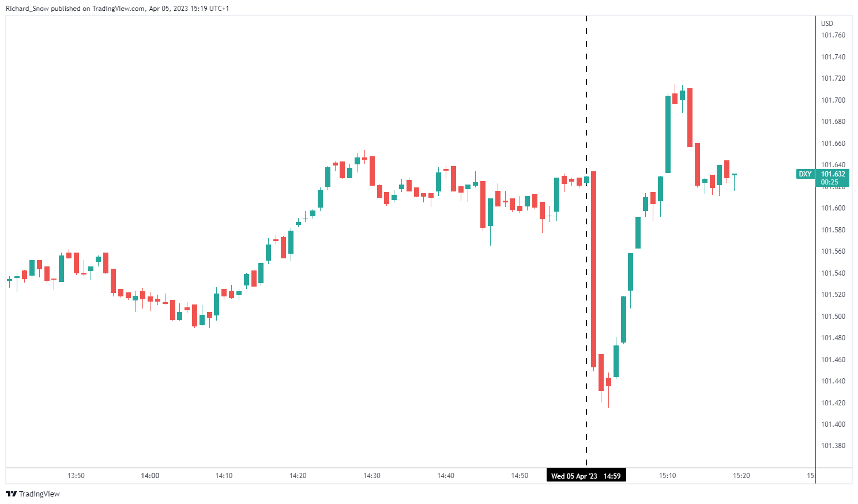The height and width of the screenshot is (504, 858).
Task: Click the 101.700 price axis level
Action: [x=833, y=100]
